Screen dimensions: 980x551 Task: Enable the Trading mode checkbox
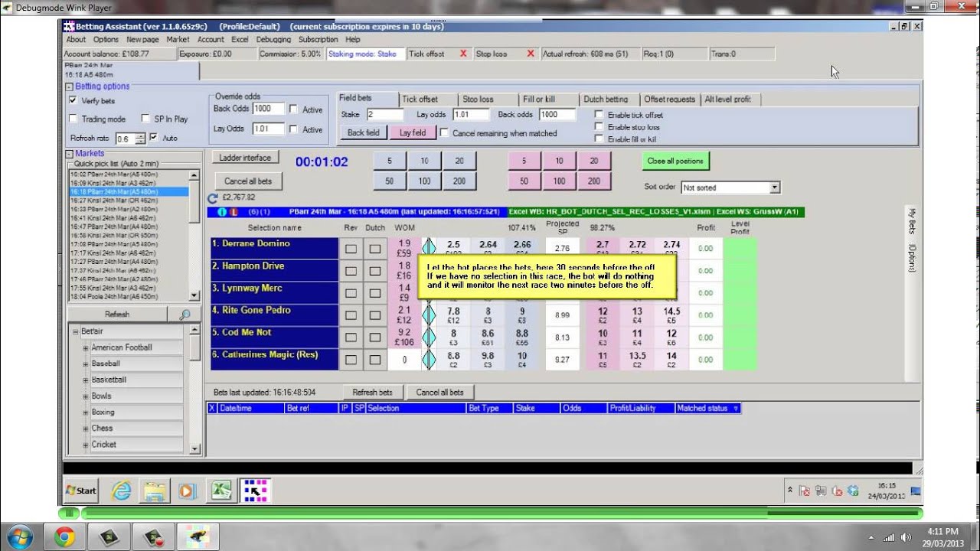click(x=73, y=119)
